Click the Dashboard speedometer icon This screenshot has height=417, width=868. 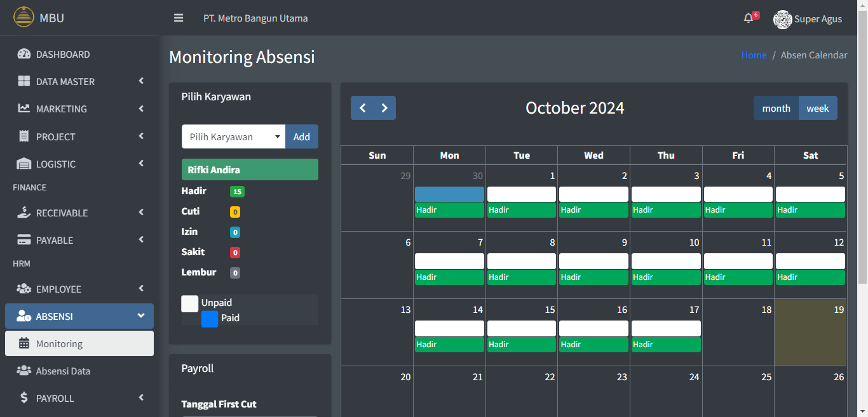pyautogui.click(x=24, y=55)
